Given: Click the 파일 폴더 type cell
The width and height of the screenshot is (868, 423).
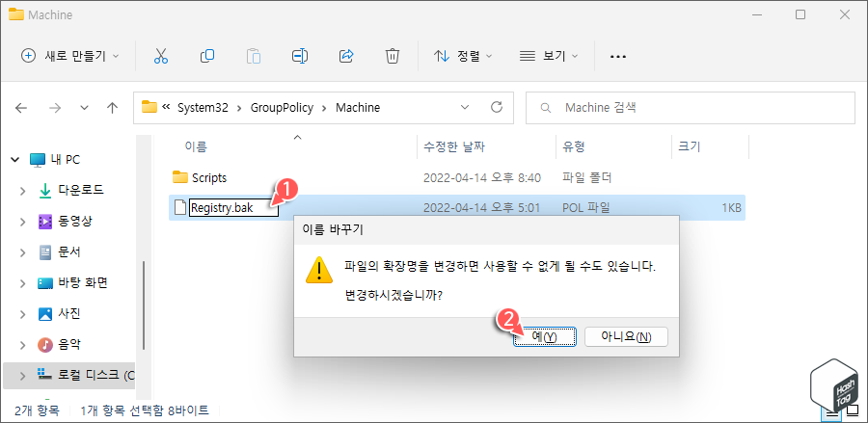Looking at the screenshot, I should coord(586,177).
